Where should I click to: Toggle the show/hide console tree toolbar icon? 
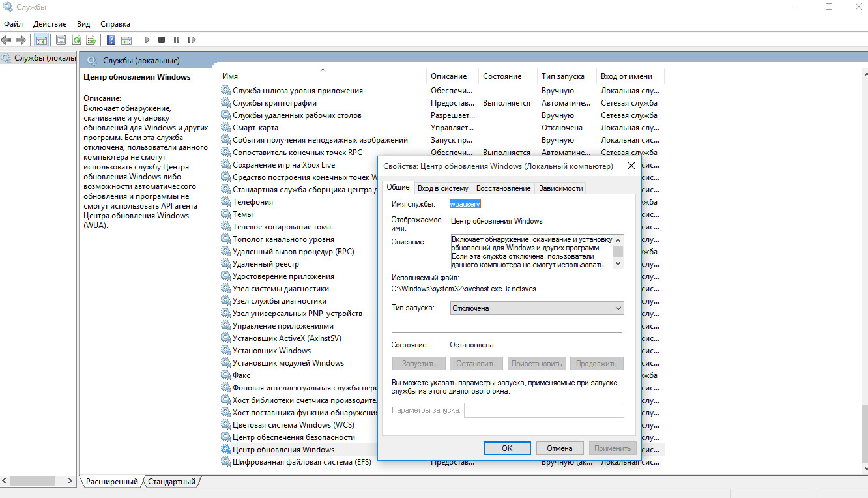tap(41, 40)
